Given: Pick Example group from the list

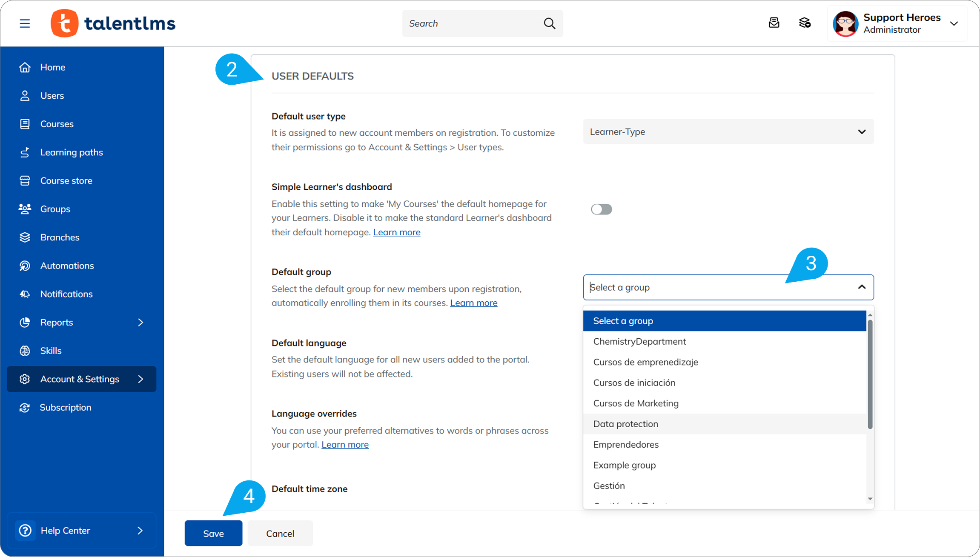Looking at the screenshot, I should point(624,465).
